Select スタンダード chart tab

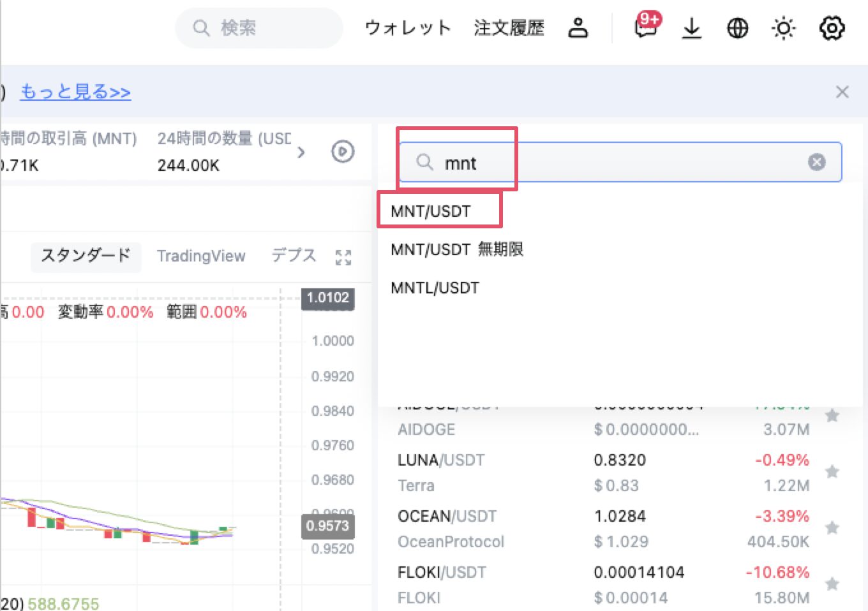coord(86,256)
